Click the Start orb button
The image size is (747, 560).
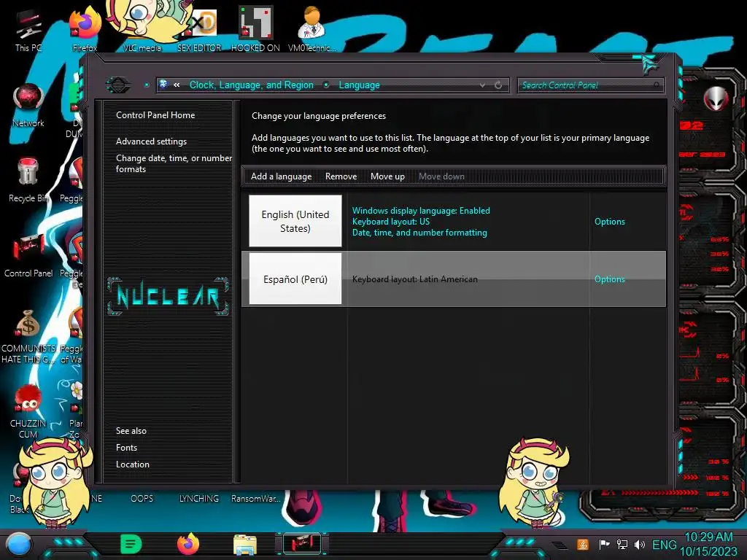point(19,545)
